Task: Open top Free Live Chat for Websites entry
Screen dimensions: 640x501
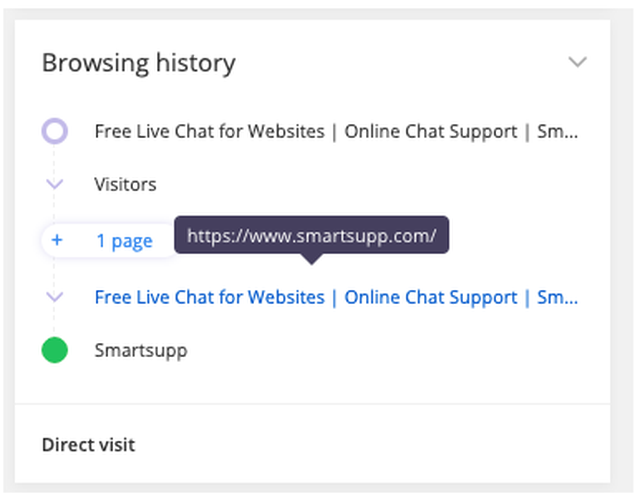Action: pos(336,131)
